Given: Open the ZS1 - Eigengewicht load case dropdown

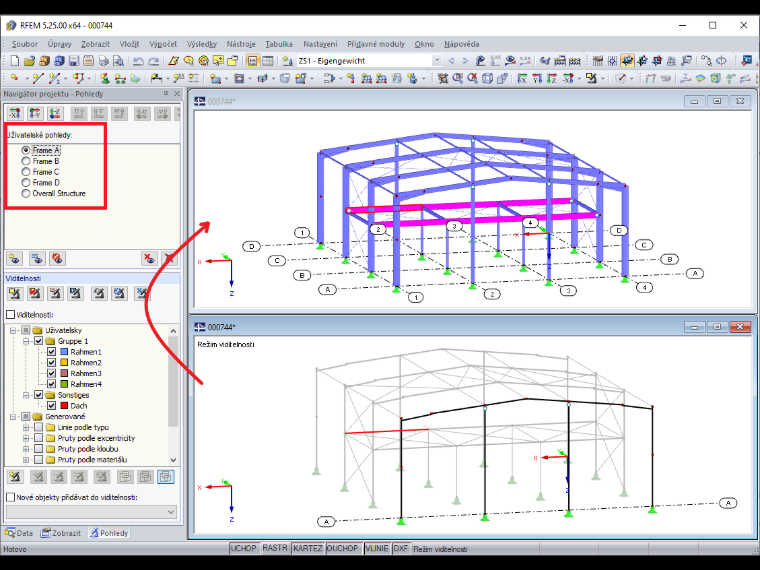Looking at the screenshot, I should pos(437,61).
